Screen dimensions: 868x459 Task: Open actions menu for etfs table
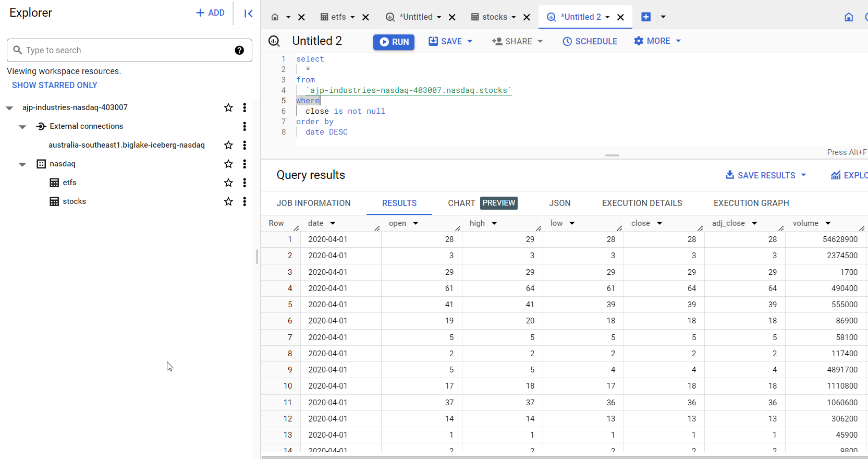click(244, 183)
